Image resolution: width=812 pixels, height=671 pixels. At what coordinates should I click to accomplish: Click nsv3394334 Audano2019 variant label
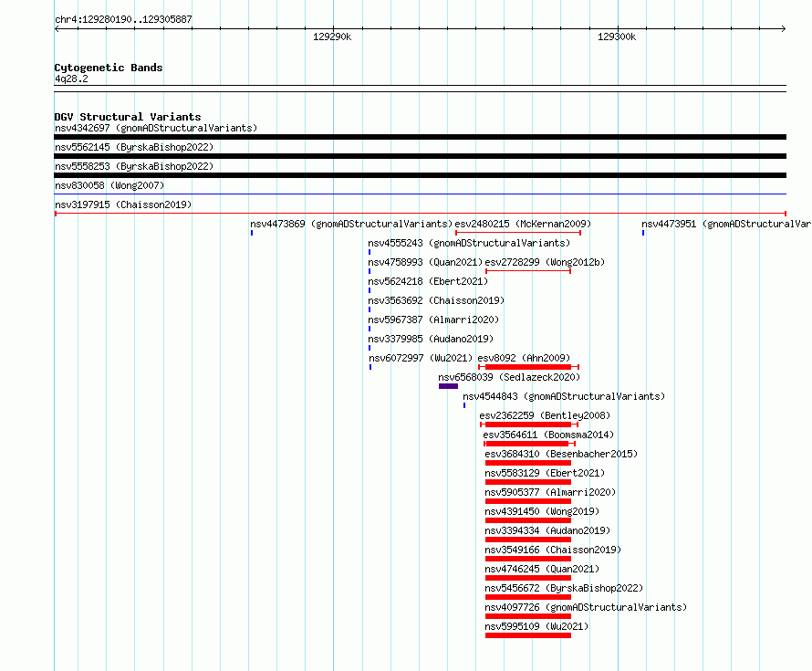548,530
